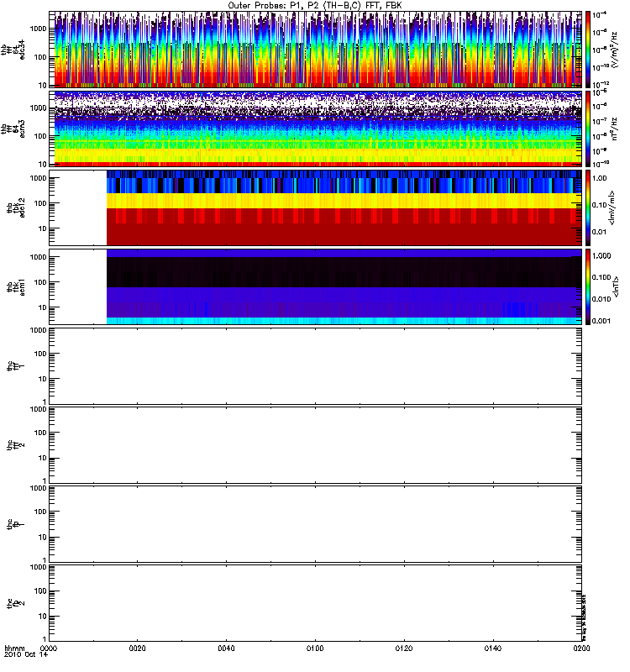
Task: Click the '2010 Oct 14' date label
Action: (26, 654)
